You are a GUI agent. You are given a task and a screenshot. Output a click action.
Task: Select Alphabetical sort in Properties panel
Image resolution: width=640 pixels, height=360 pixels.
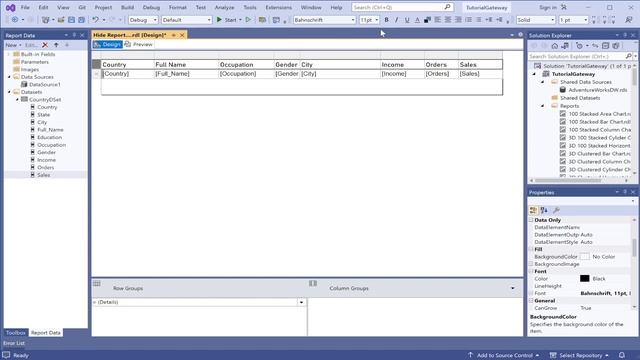click(544, 210)
